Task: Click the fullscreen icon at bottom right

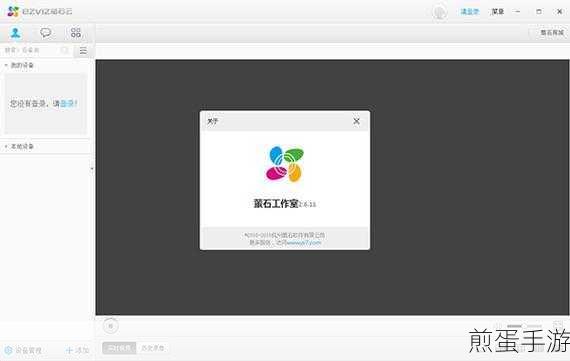Action: 558,325
